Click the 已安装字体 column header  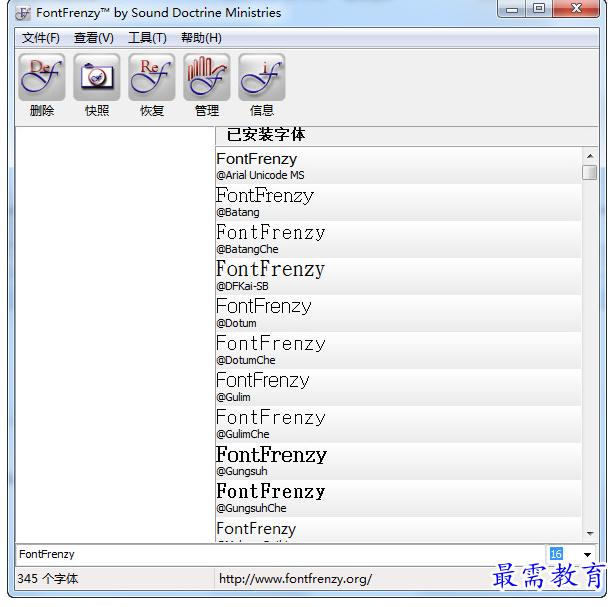pos(406,135)
